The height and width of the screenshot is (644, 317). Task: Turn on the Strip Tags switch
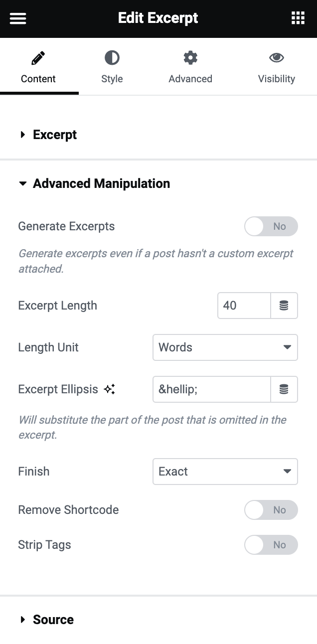[x=271, y=545]
